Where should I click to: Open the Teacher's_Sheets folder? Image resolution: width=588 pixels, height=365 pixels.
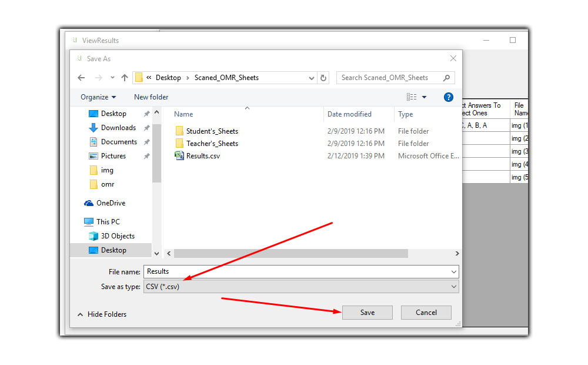212,144
